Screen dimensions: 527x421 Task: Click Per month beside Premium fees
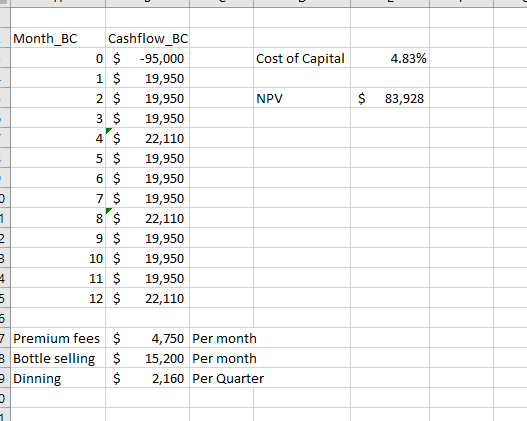point(224,338)
